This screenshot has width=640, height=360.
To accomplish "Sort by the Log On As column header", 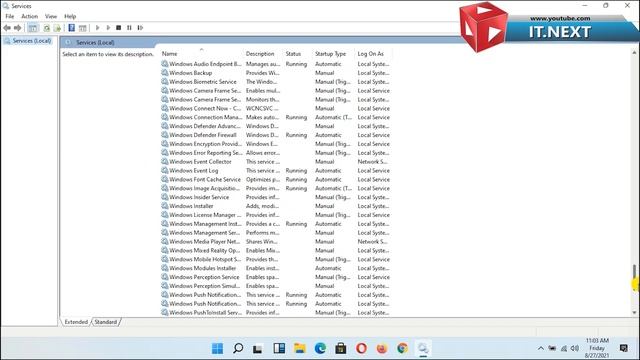I will pyautogui.click(x=371, y=53).
